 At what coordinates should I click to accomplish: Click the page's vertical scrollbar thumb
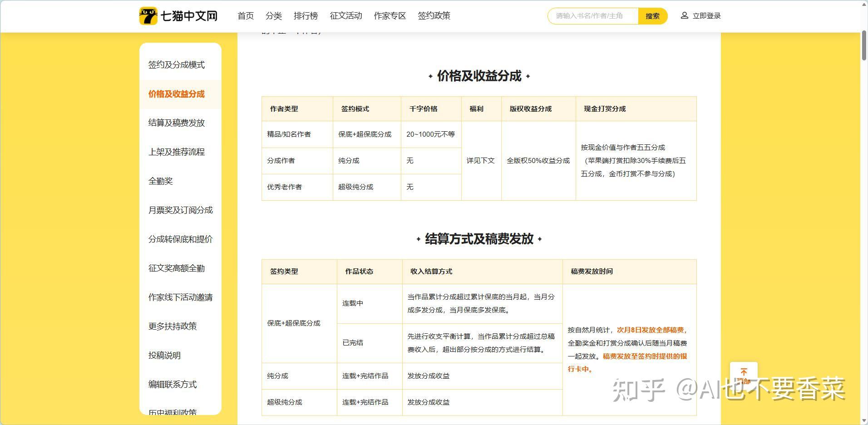pyautogui.click(x=864, y=45)
